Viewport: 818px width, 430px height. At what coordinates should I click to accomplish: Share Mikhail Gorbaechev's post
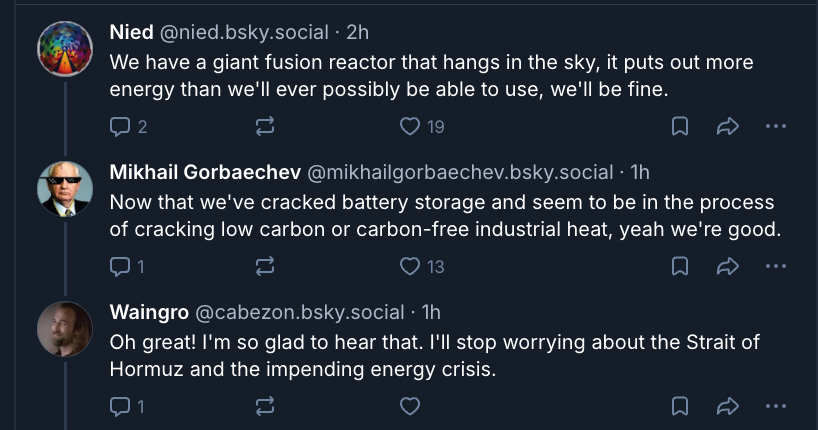pyautogui.click(x=727, y=266)
